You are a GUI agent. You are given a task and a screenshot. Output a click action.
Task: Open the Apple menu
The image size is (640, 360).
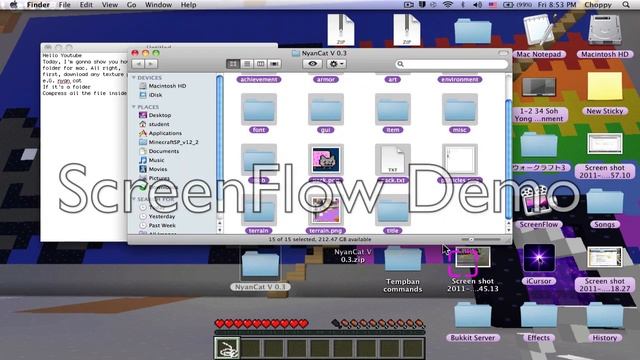click(x=13, y=5)
